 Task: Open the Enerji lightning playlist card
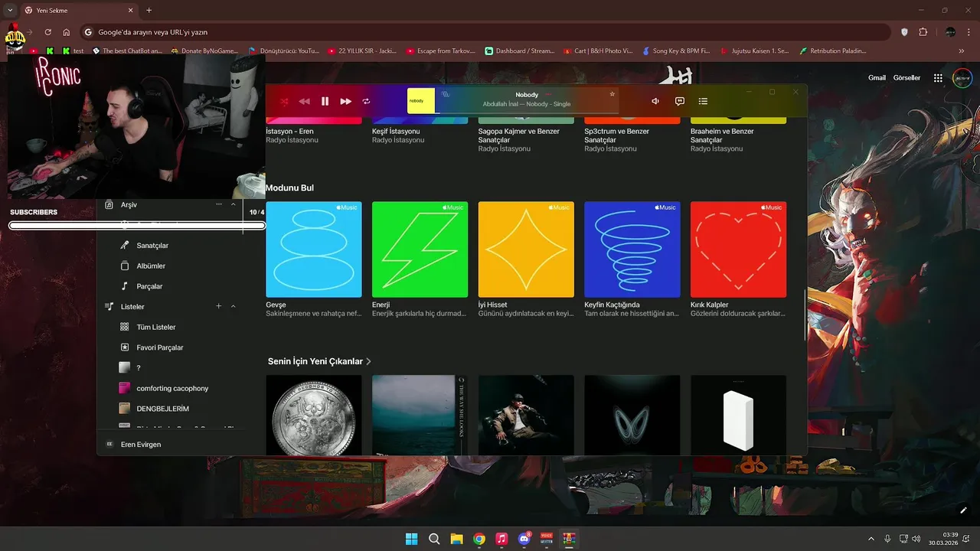tap(420, 249)
